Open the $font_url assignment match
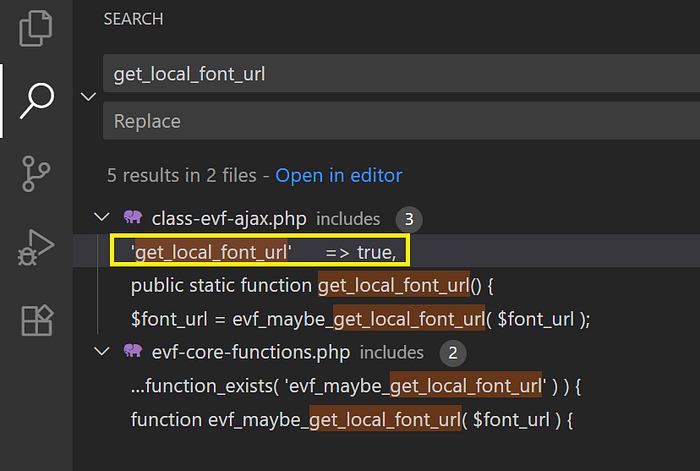700x471 pixels. click(360, 319)
